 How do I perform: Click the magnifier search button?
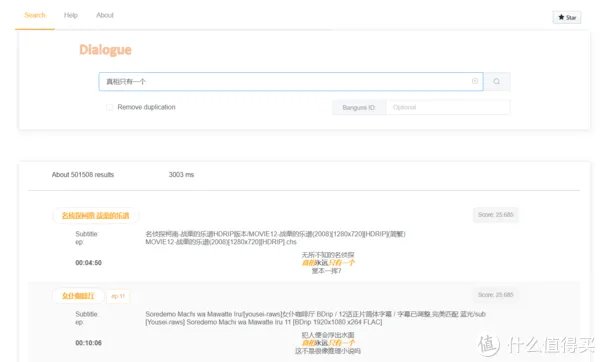(x=497, y=82)
